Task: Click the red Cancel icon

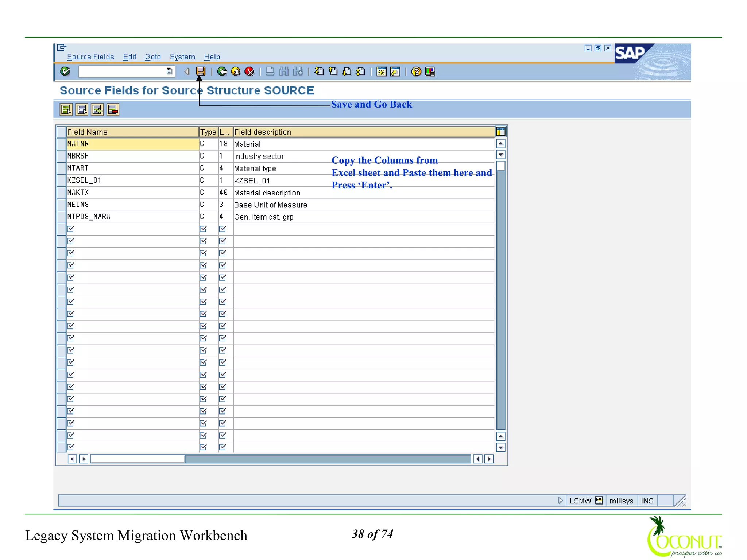Action: 249,71
